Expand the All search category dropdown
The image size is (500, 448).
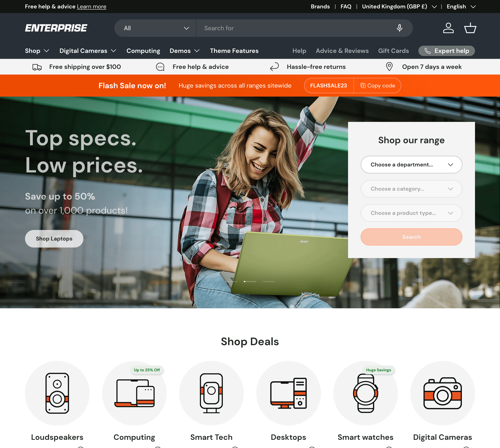pyautogui.click(x=156, y=28)
